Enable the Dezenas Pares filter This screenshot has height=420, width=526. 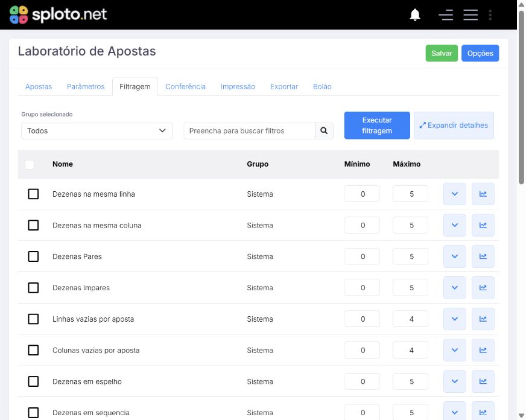33,256
